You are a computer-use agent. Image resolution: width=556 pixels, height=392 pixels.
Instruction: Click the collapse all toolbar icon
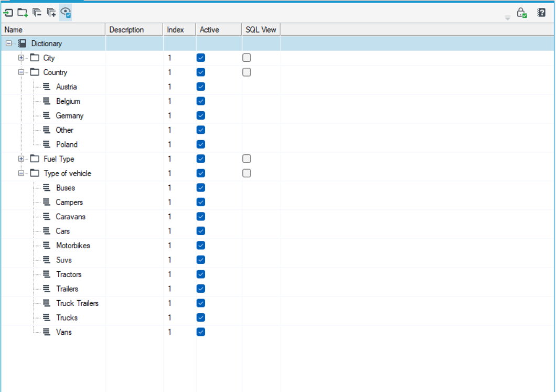37,13
